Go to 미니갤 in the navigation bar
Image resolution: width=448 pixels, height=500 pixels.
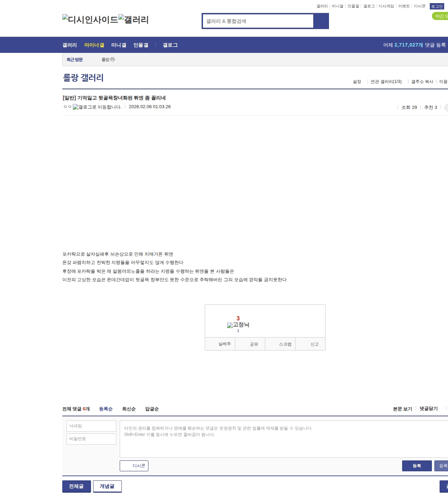119,45
